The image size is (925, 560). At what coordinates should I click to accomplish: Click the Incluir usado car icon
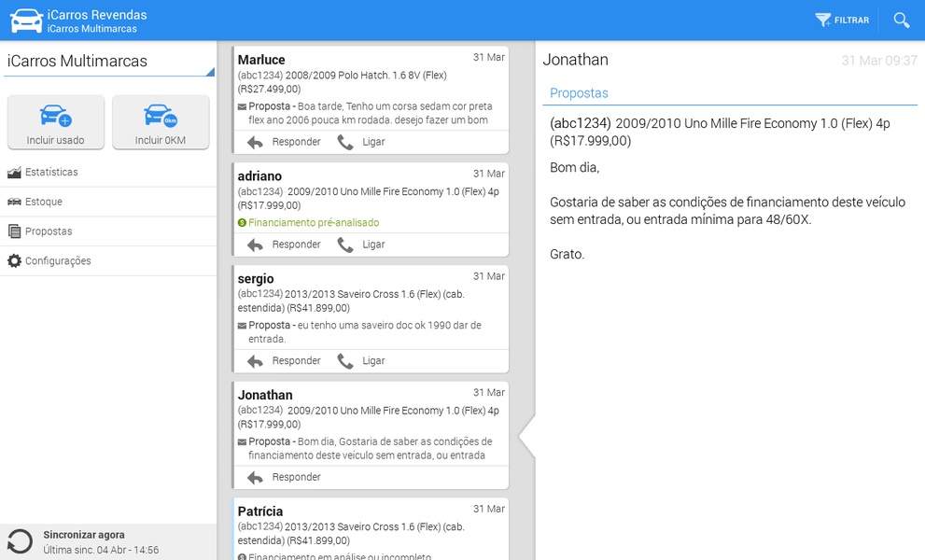pyautogui.click(x=56, y=116)
